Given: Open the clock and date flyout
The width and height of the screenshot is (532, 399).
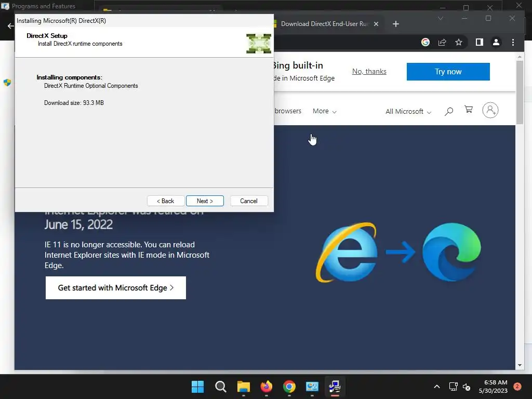Looking at the screenshot, I should (493, 387).
